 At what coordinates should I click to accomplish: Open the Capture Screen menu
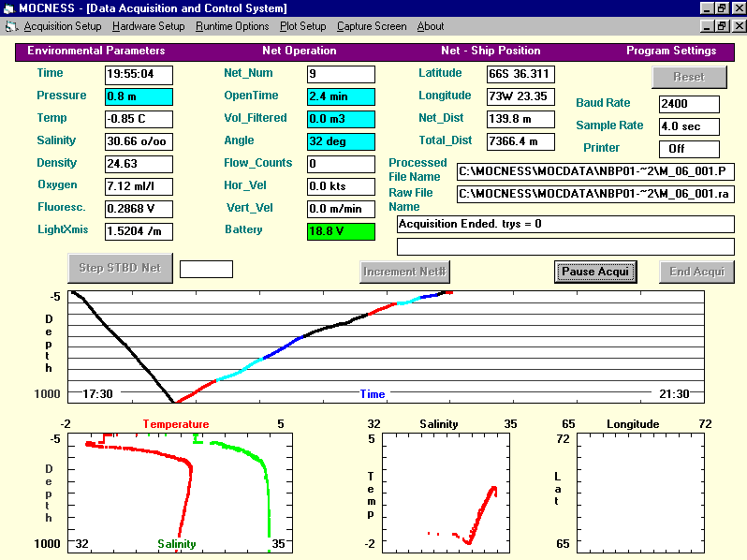(372, 26)
